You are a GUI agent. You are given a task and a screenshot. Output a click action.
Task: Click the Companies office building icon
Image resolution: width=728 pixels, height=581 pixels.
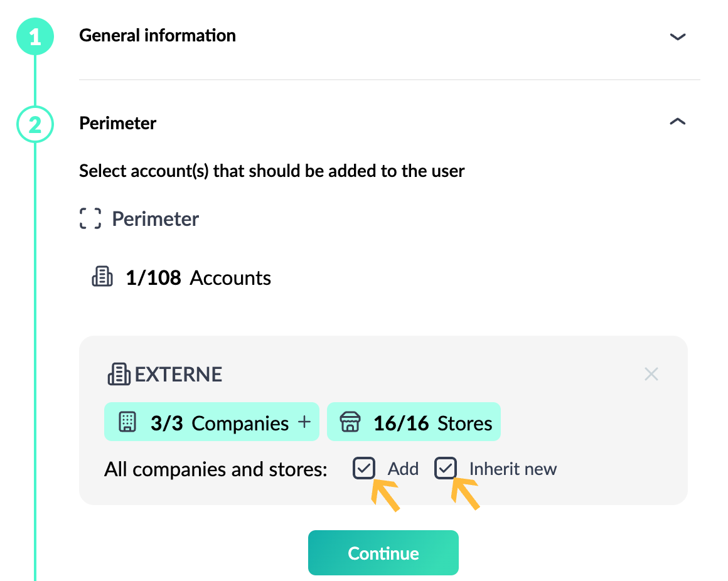click(127, 422)
